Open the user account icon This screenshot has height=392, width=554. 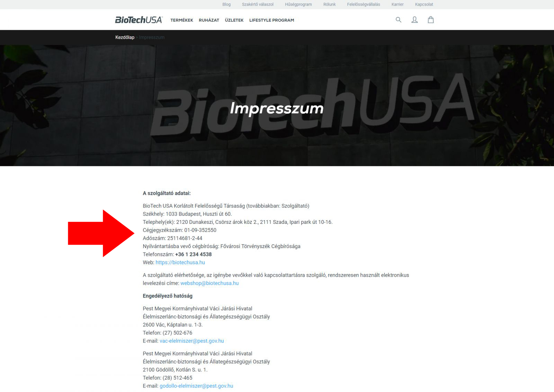[x=414, y=20]
